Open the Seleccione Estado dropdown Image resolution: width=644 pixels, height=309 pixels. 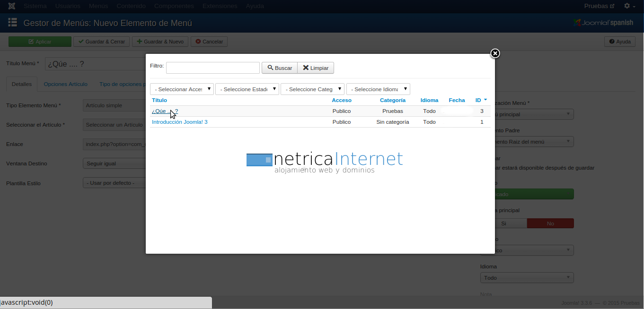[x=247, y=89]
